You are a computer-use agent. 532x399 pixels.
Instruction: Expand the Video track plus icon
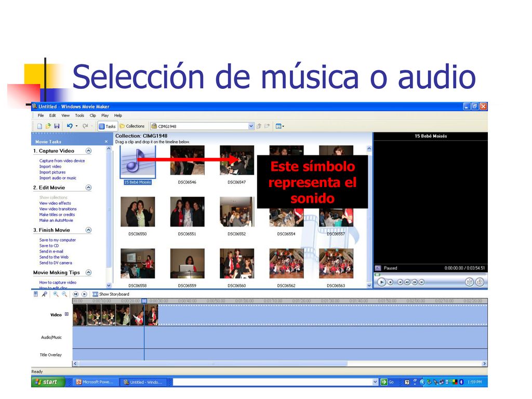66,314
